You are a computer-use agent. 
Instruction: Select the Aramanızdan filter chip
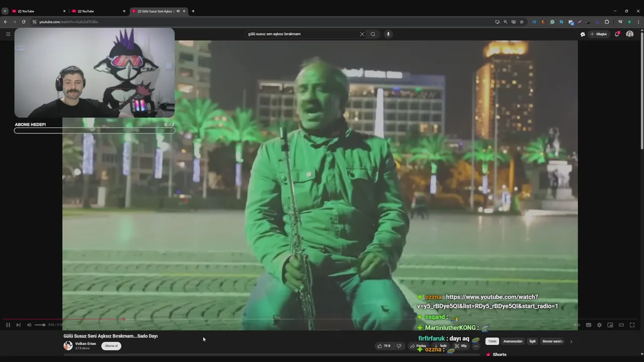click(x=513, y=341)
